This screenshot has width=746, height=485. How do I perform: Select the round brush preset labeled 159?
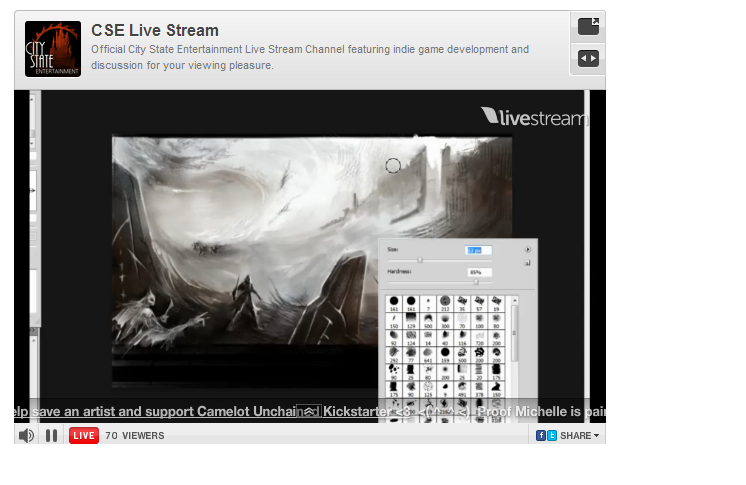(x=445, y=355)
